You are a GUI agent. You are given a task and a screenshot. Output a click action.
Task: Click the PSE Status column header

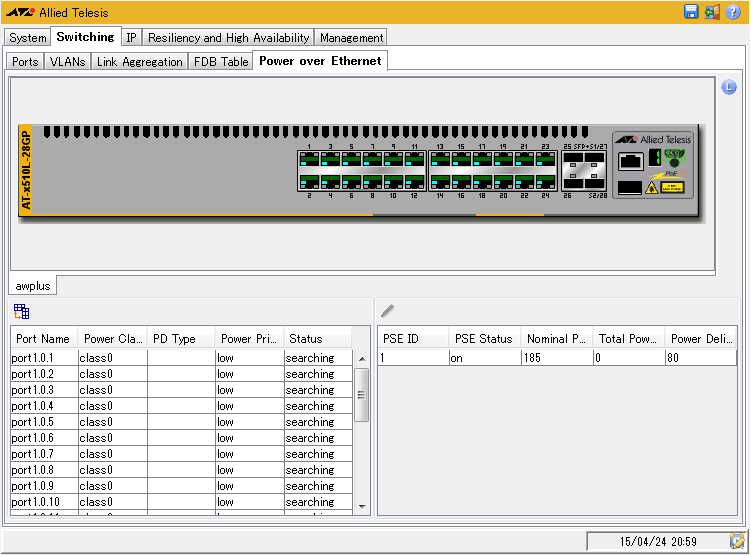[x=483, y=339]
